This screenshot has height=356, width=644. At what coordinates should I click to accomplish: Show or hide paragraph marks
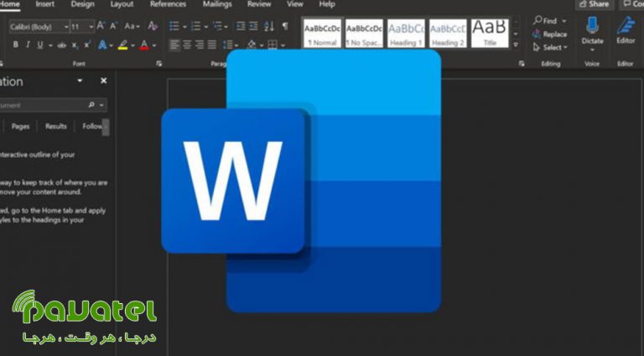285,26
